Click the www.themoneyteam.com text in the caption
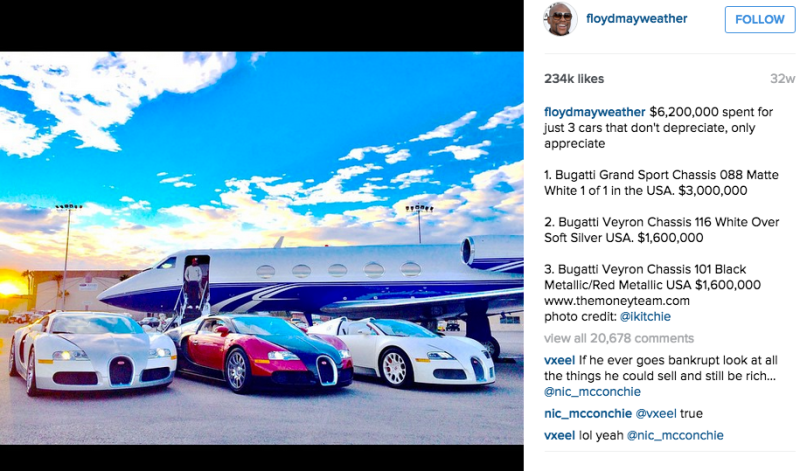800x471 pixels. tap(616, 301)
